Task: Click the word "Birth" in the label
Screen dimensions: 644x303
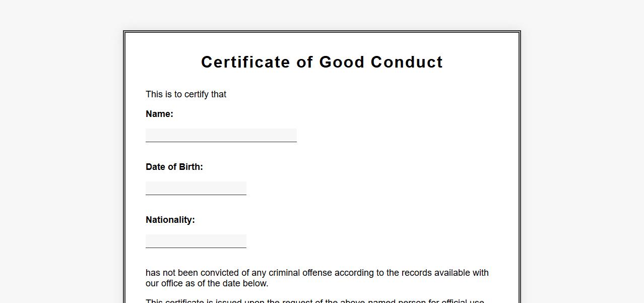Action: point(189,167)
